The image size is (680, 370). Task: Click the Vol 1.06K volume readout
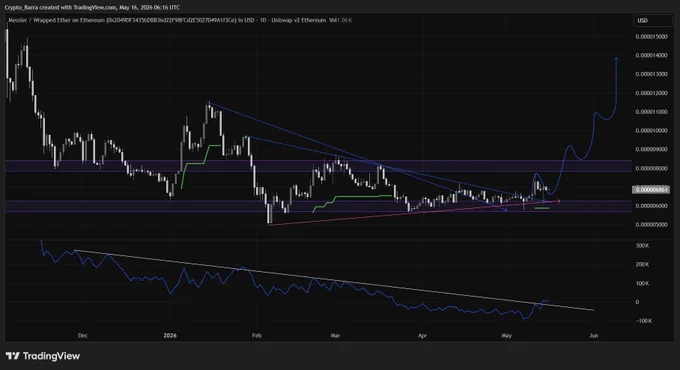tap(340, 20)
